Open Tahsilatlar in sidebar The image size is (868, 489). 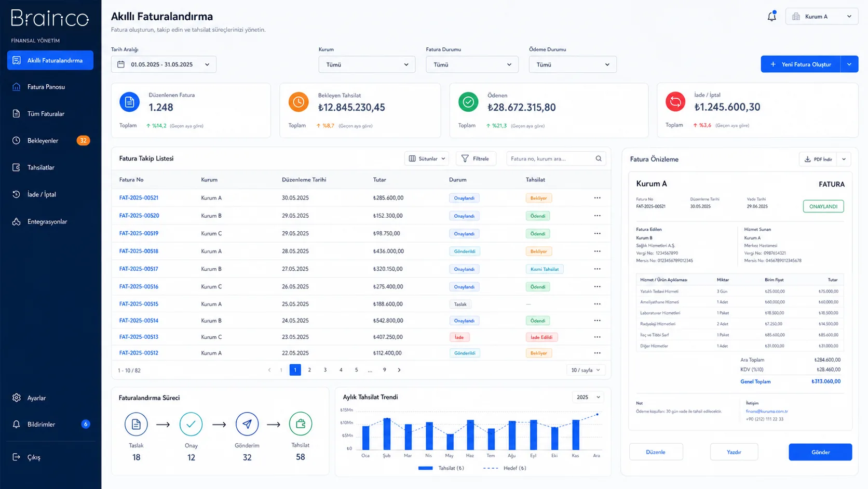click(50, 167)
